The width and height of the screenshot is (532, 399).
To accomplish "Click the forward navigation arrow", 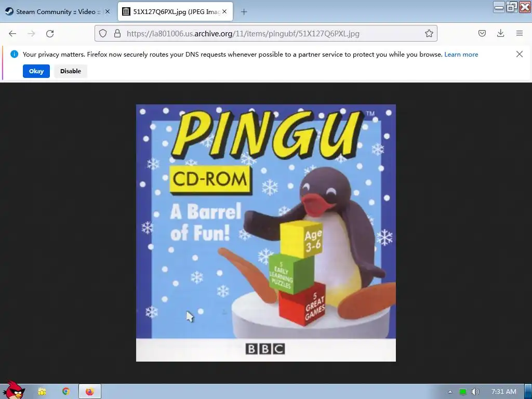I will coord(31,34).
